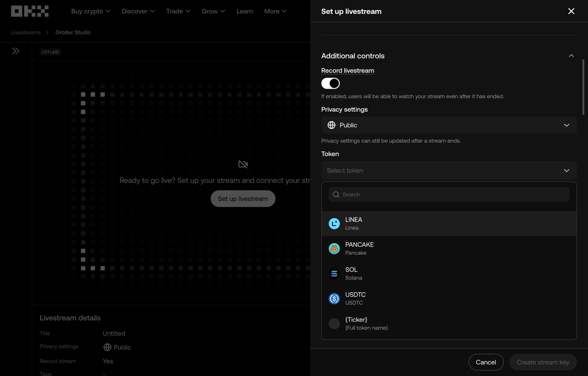Select the {Ticker} placeholder option
Viewport: 588px width, 376px height.
449,324
